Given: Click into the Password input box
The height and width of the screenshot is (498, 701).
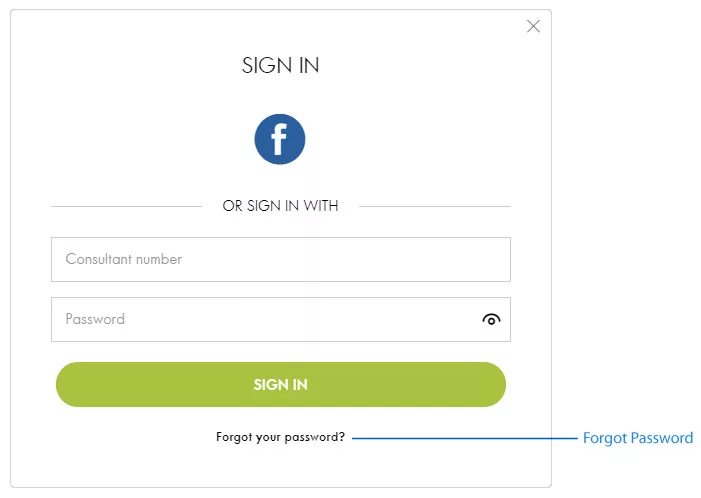Looking at the screenshot, I should point(281,319).
